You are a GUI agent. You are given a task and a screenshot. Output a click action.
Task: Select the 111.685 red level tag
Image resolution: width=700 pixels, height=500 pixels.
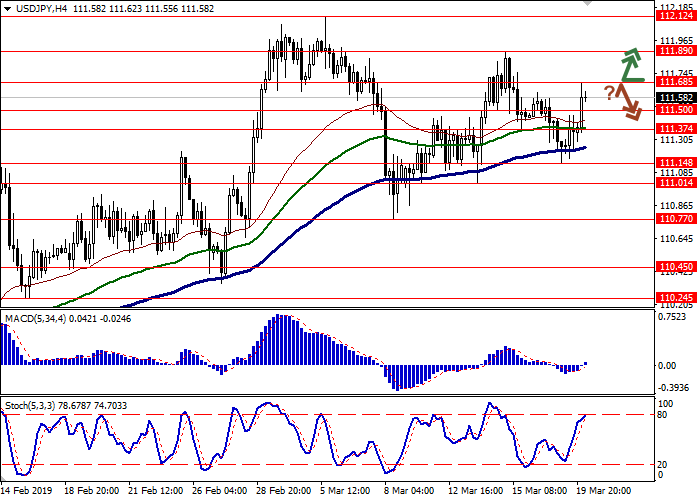pyautogui.click(x=676, y=82)
